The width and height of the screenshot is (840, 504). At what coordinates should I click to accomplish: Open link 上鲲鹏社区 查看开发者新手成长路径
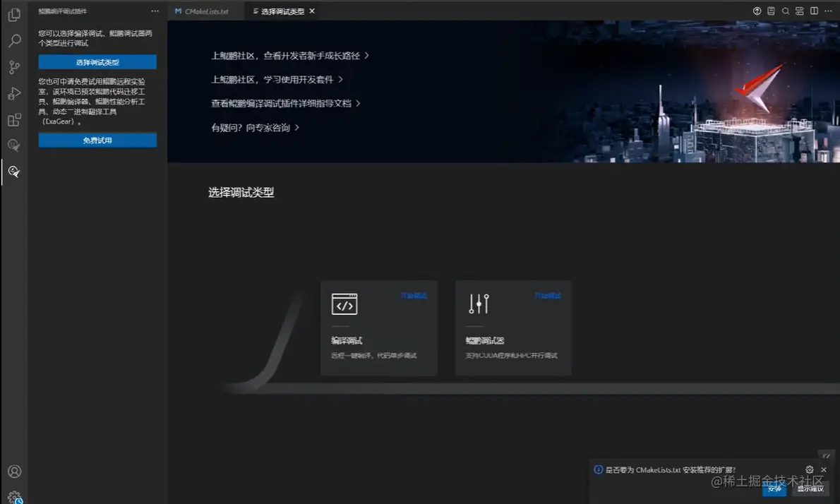coord(290,56)
